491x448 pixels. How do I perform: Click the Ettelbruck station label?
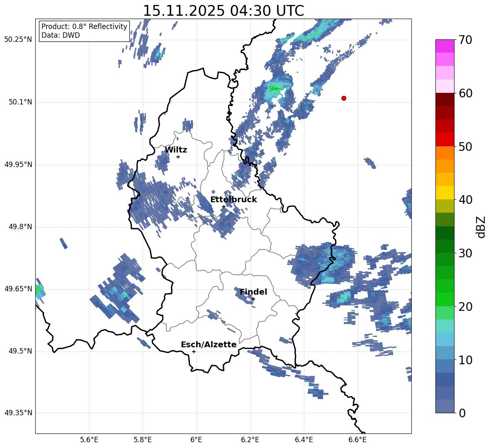[233, 200]
